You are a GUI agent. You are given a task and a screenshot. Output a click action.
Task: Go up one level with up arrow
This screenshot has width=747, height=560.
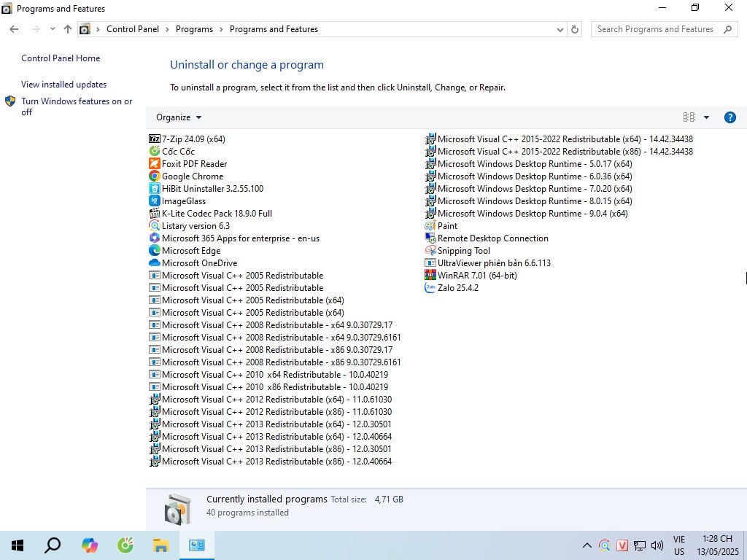(x=68, y=29)
